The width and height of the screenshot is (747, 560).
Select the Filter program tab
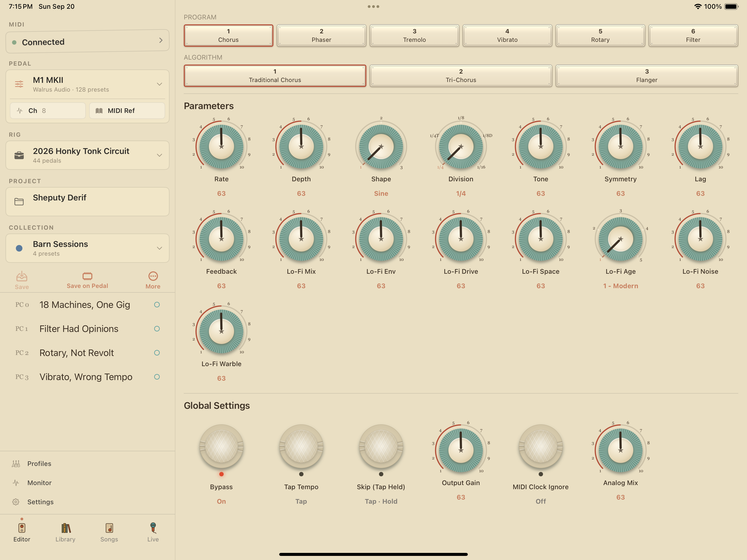[693, 36]
